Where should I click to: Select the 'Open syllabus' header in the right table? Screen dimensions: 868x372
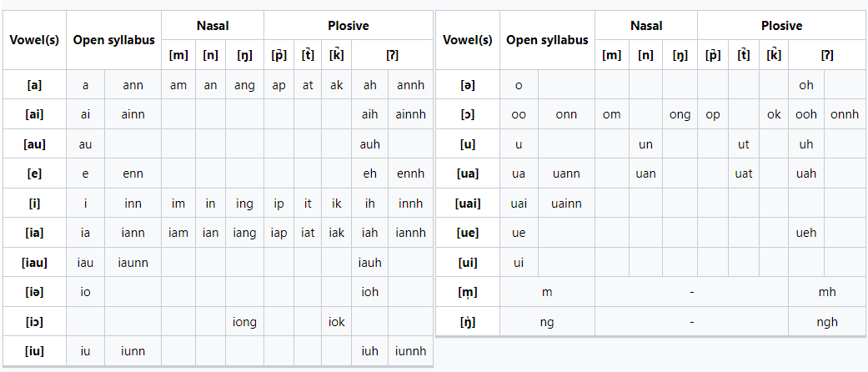pyautogui.click(x=547, y=40)
